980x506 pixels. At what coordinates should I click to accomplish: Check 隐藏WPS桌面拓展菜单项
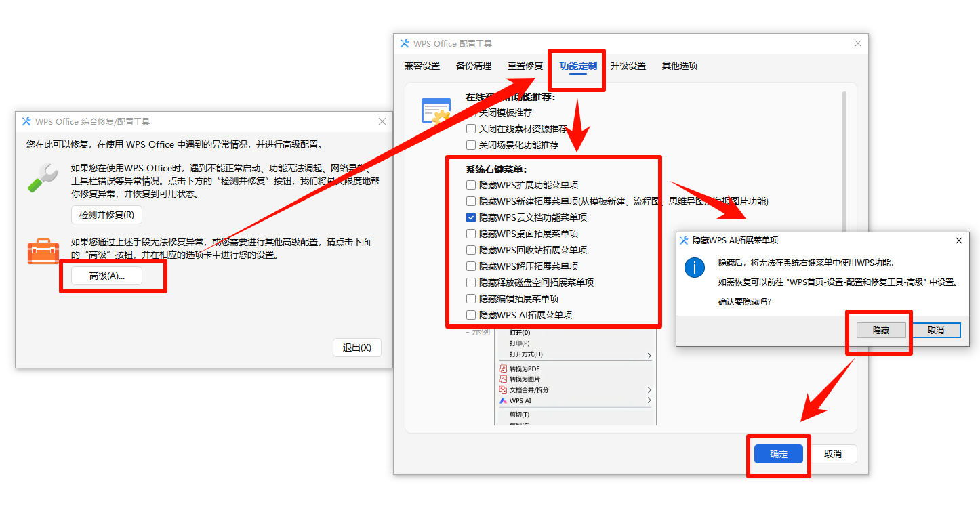[471, 234]
